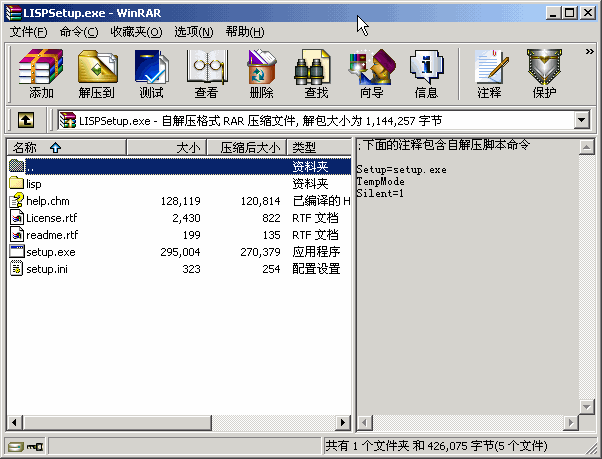Screen dimensions: 602x459
Task: Select the lisp folder icon
Action: pos(17,183)
